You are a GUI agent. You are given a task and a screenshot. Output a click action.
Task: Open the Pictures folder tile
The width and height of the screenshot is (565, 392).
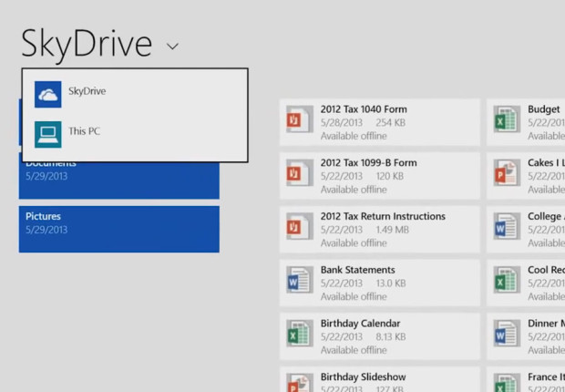118,230
